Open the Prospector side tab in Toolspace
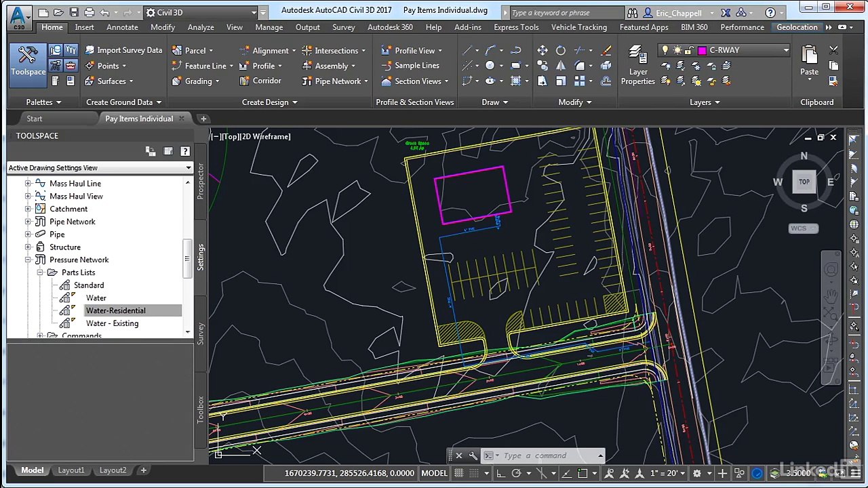 [200, 181]
